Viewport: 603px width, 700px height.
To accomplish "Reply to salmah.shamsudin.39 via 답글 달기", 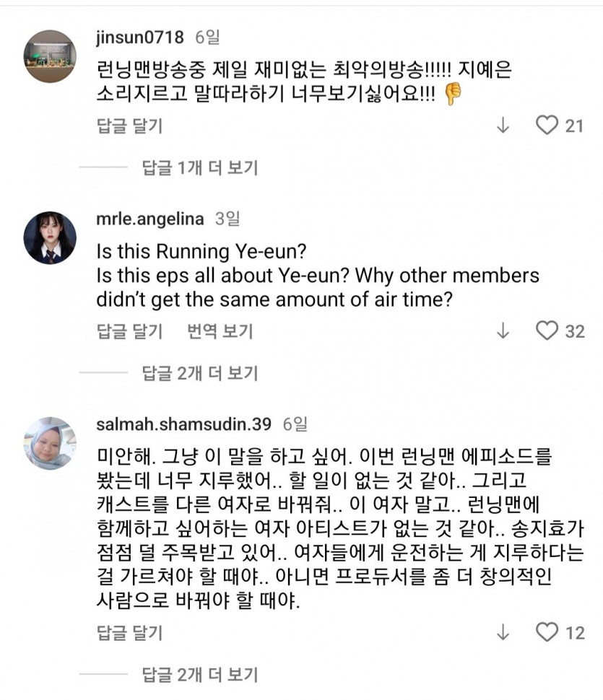I will 129,633.
